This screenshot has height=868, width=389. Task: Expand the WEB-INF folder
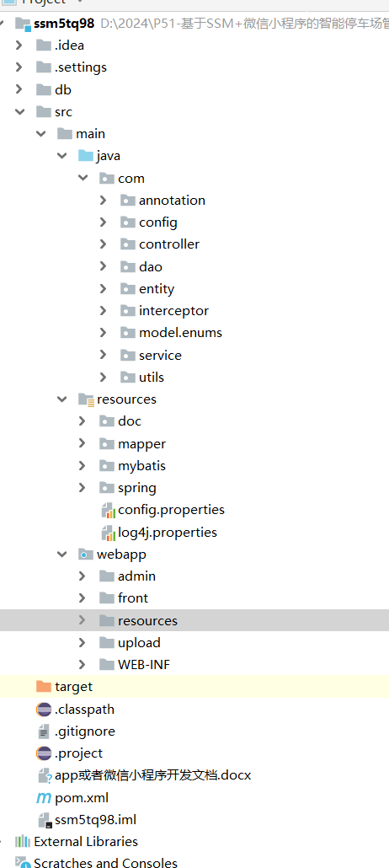(82, 664)
